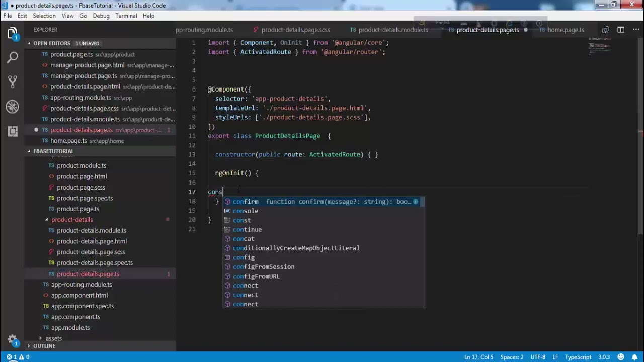Screen dimensions: 644x362
Task: Open the Explorer view in activity bar
Action: 13,34
